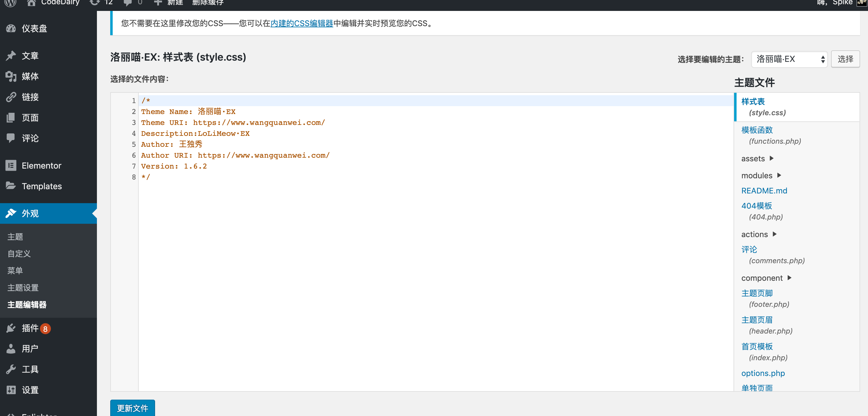Open the 自定义 submenu item
868x416 pixels.
pos(19,254)
